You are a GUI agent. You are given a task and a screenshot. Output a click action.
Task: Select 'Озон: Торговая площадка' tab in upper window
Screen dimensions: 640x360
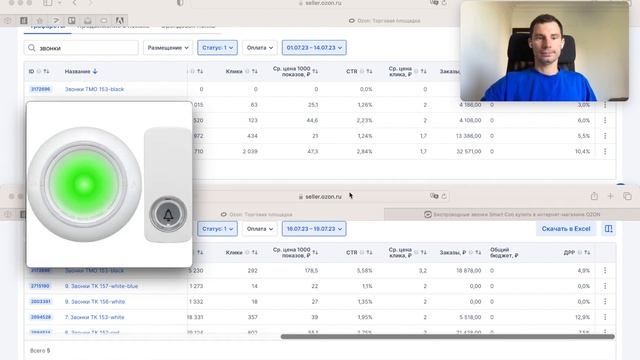pos(384,20)
